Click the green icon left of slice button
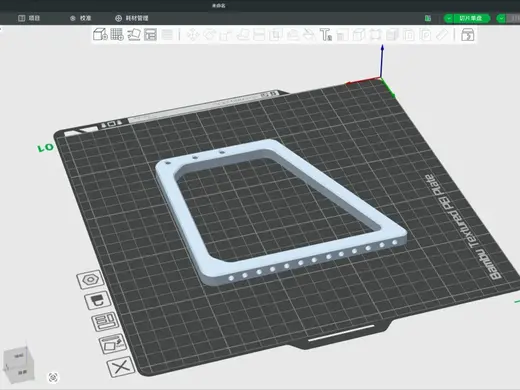The height and width of the screenshot is (390, 520). 428,18
